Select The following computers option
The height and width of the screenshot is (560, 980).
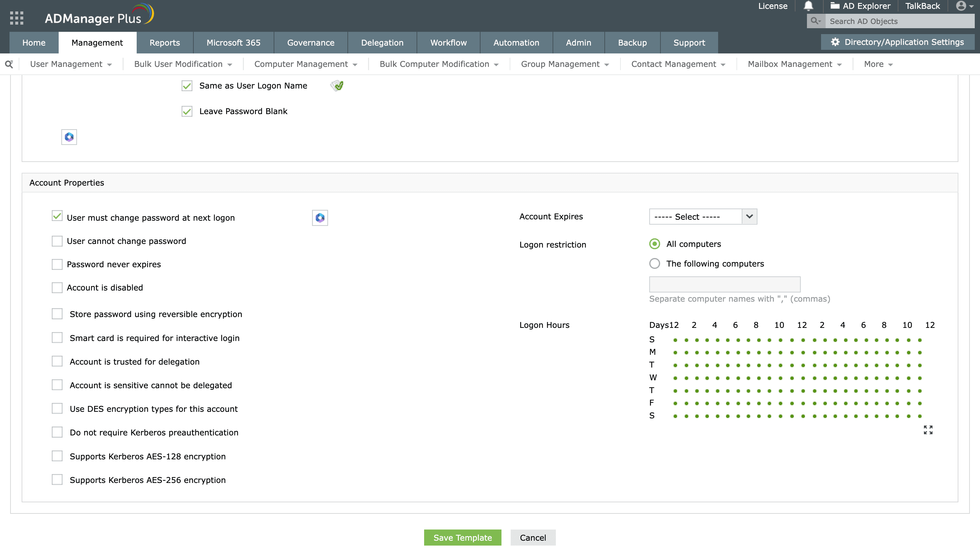click(x=654, y=264)
